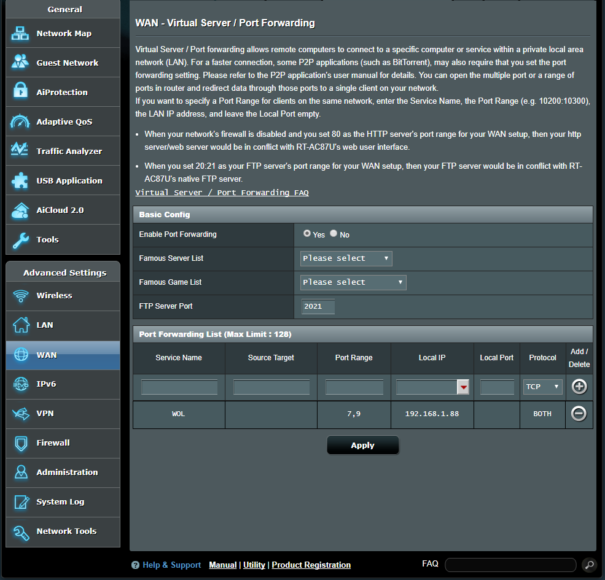The height and width of the screenshot is (580, 605).
Task: Navigate to Administration settings
Action: (63, 472)
